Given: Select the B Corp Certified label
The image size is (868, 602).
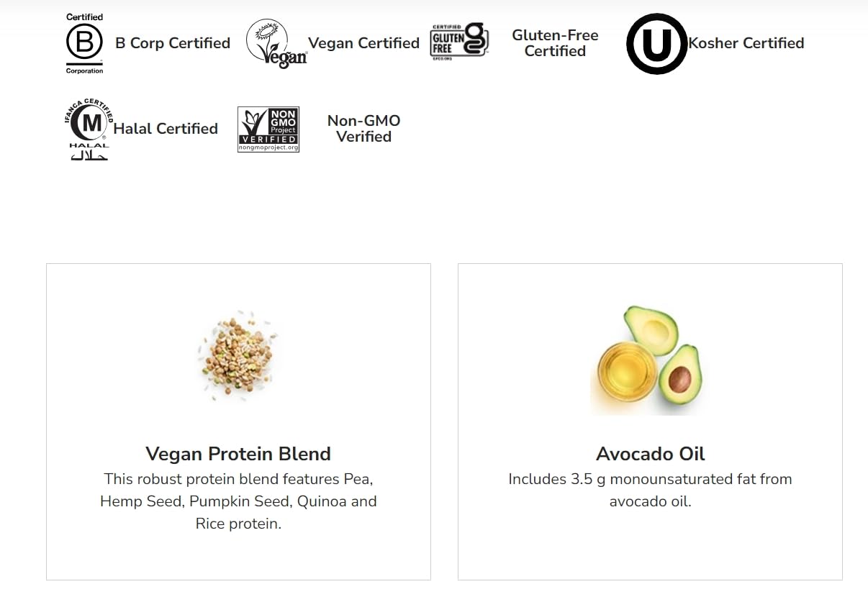Looking at the screenshot, I should tap(173, 43).
